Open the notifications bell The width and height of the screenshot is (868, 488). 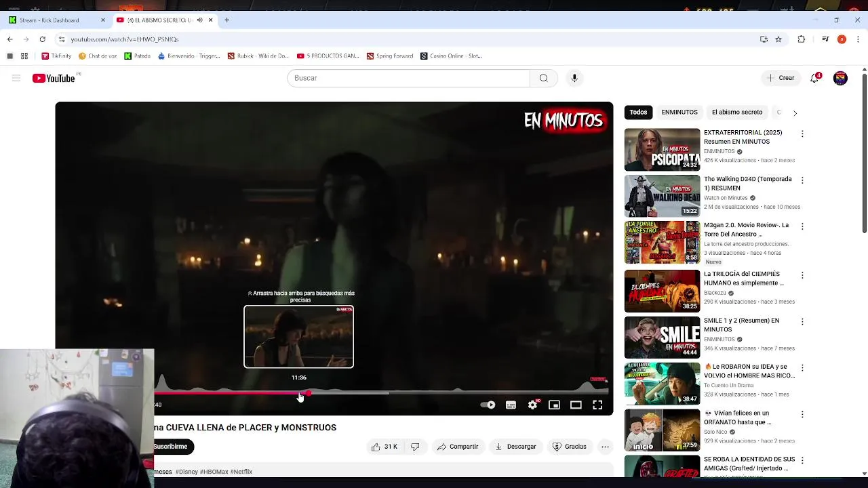[x=814, y=78]
